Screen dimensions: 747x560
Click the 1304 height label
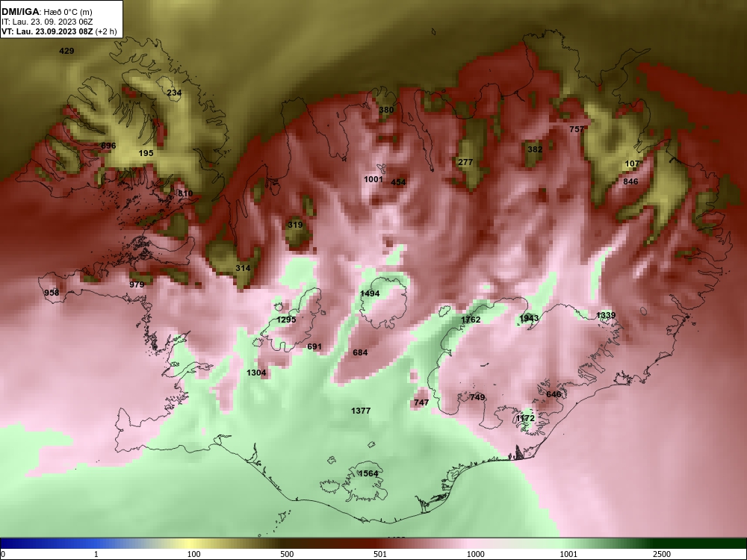[x=257, y=373]
